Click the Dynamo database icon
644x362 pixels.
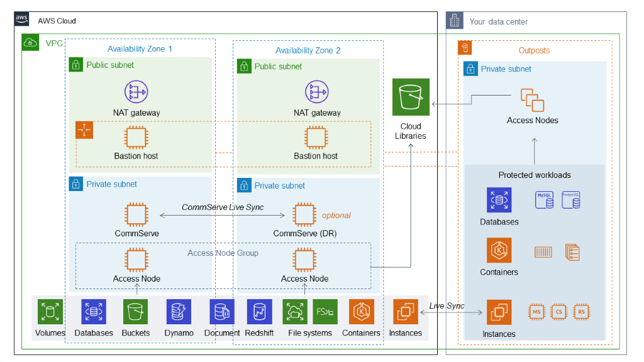pyautogui.click(x=179, y=311)
